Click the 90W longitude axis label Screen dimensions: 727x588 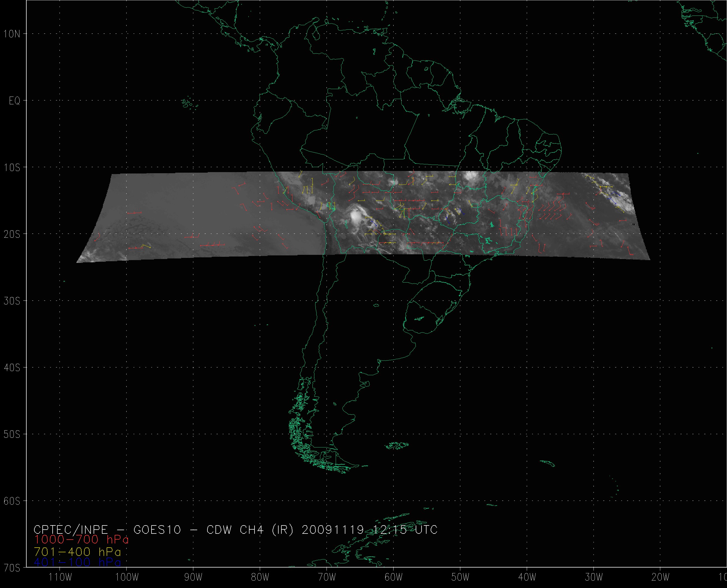(x=193, y=577)
